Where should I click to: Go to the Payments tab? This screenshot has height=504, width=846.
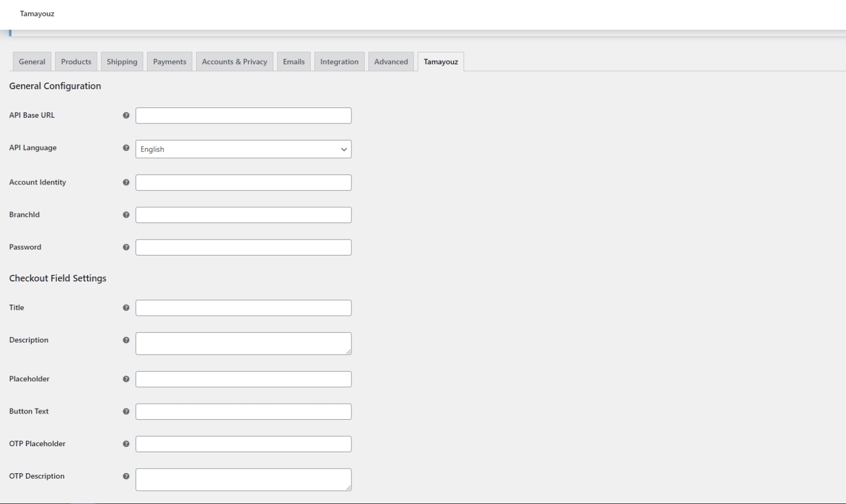[170, 62]
